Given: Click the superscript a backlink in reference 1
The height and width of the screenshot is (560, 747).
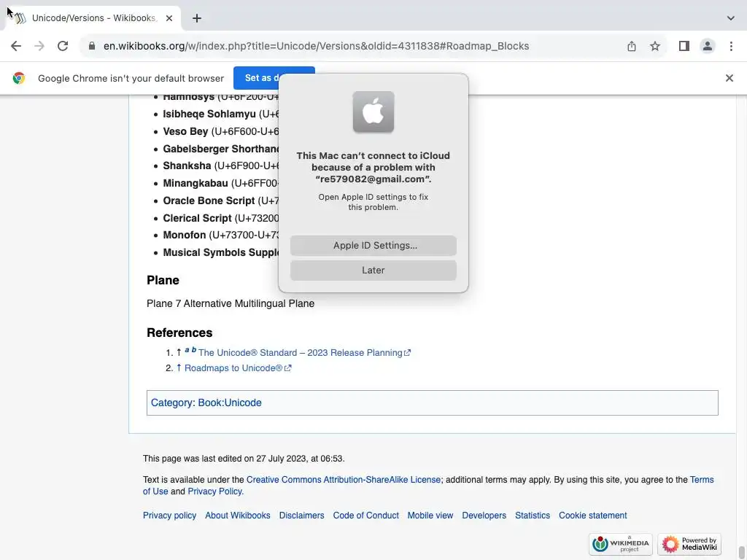Looking at the screenshot, I should (187, 350).
